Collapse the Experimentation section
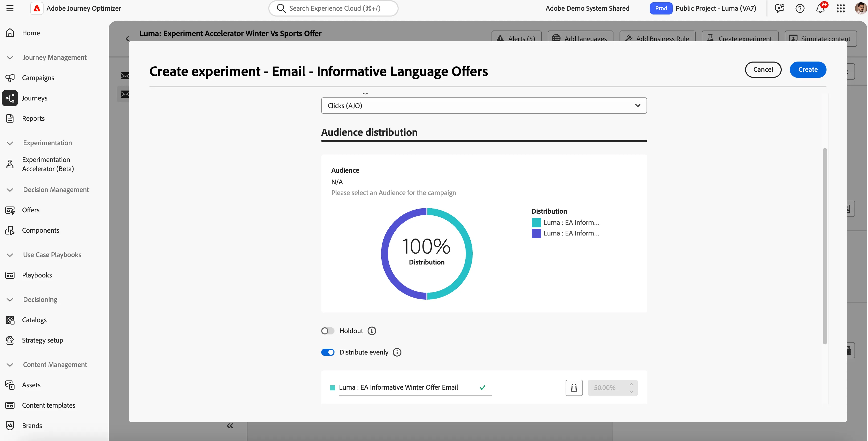 [10, 143]
